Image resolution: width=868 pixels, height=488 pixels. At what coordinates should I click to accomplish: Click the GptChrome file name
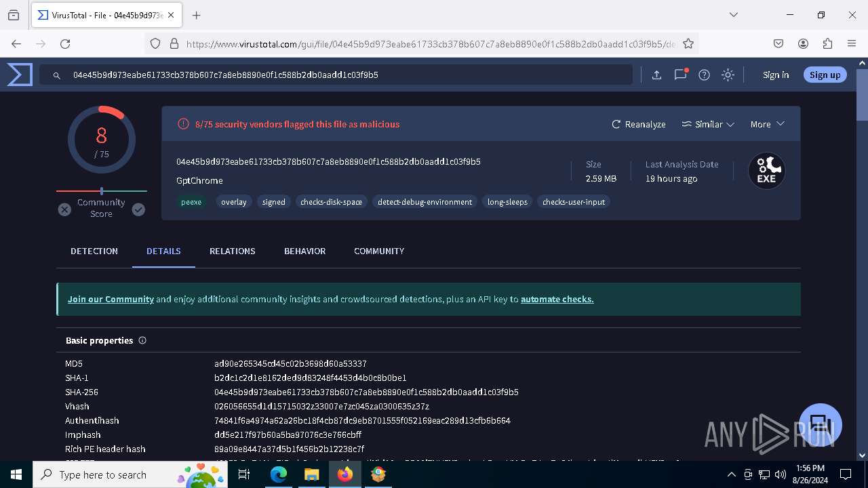pos(199,180)
